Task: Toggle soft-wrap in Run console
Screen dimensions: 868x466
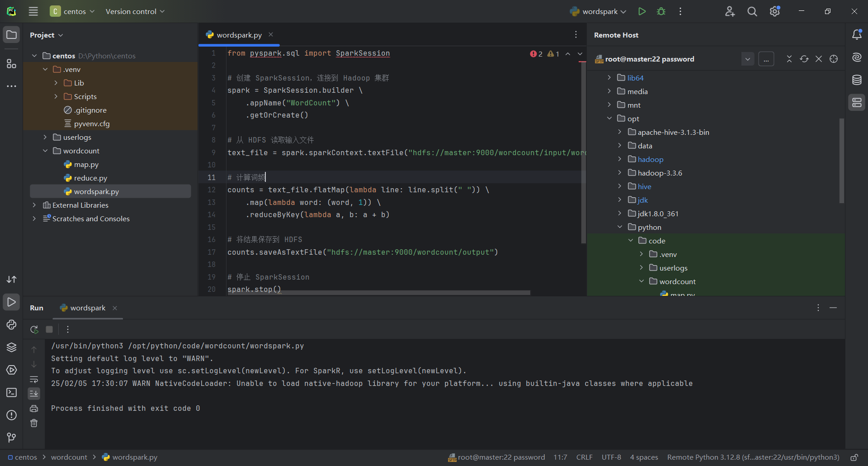Action: (34, 379)
